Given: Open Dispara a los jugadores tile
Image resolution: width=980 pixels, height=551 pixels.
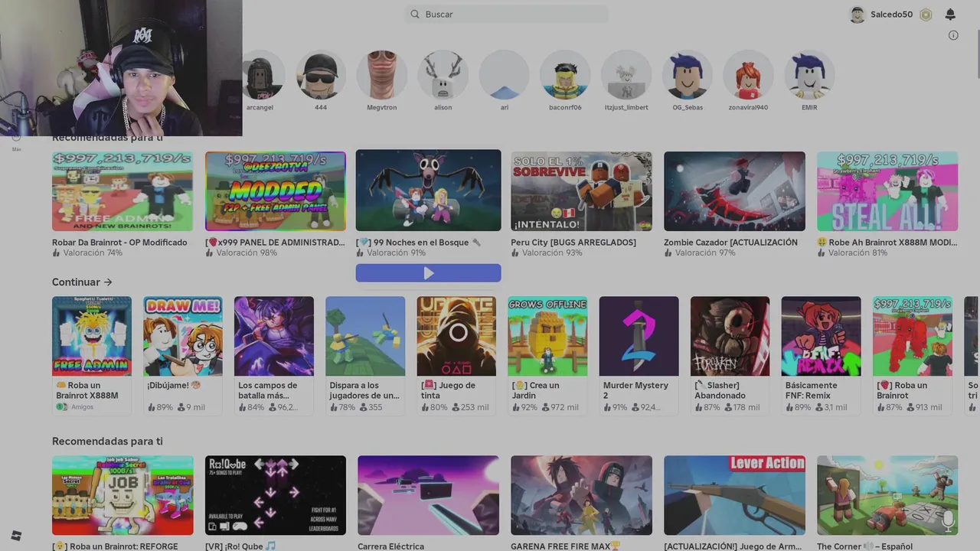Looking at the screenshot, I should (x=365, y=355).
